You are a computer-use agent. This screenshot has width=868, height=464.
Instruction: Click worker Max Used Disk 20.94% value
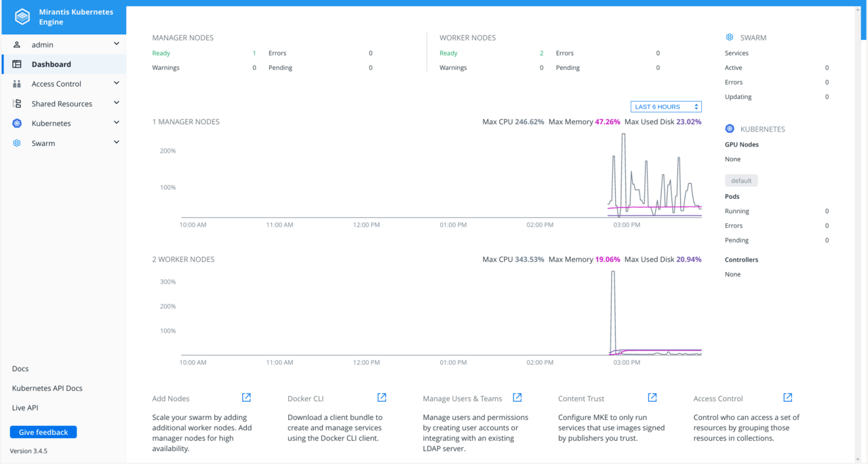click(689, 260)
